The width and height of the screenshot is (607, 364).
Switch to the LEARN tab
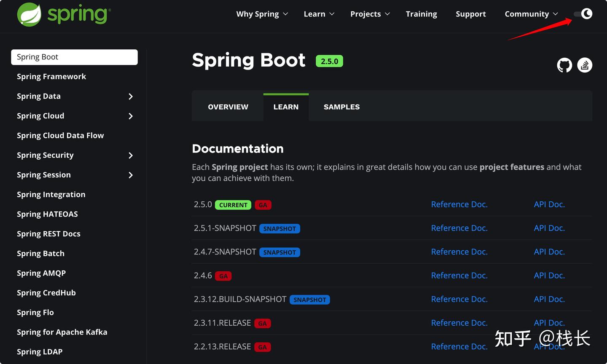click(x=286, y=107)
